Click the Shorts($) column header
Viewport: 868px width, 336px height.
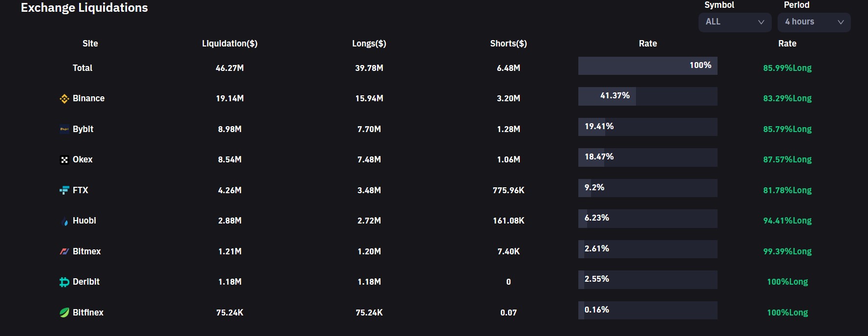508,44
